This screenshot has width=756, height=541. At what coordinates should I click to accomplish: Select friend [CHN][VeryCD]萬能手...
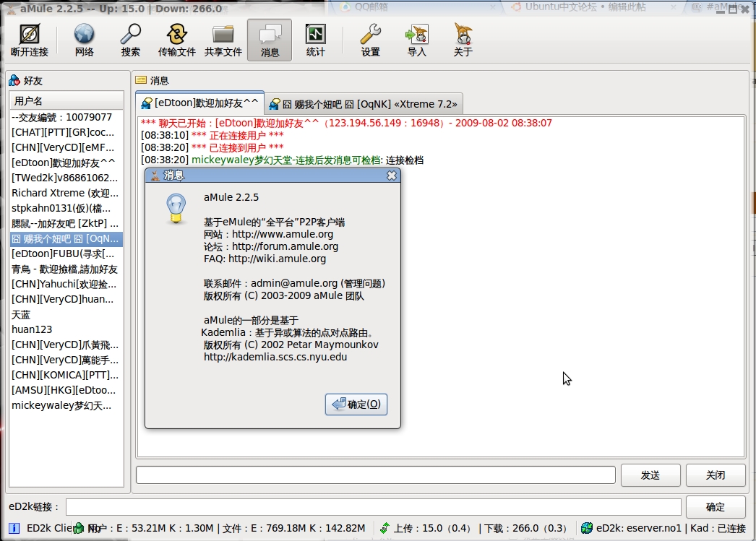(66, 360)
